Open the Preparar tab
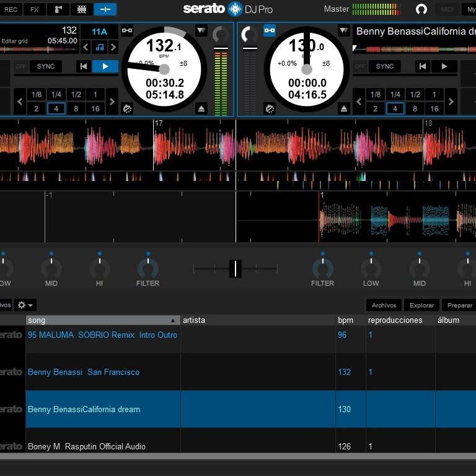476x476 pixels. tap(459, 305)
